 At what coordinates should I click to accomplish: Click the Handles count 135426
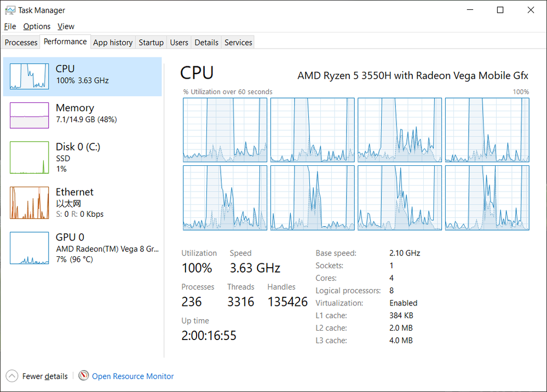pos(287,302)
